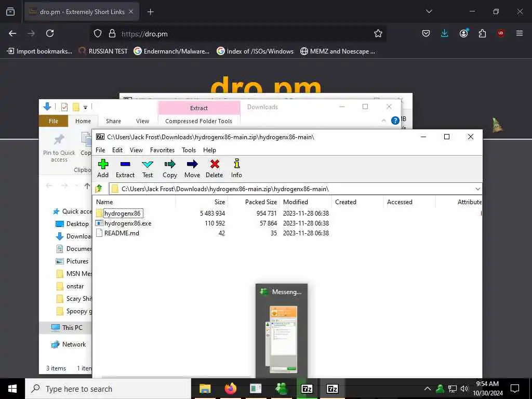
Task: Open Firefox application hamburger menu
Action: click(x=520, y=33)
